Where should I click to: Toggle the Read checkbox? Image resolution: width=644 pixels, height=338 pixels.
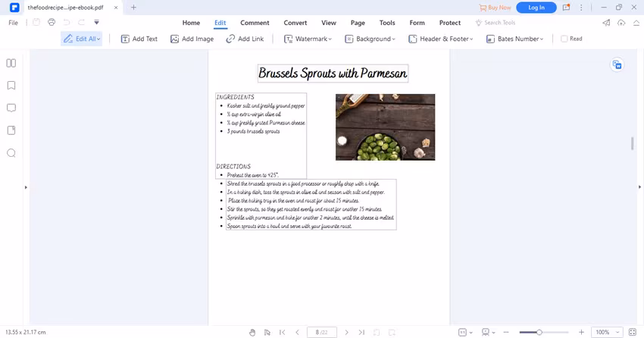(564, 39)
